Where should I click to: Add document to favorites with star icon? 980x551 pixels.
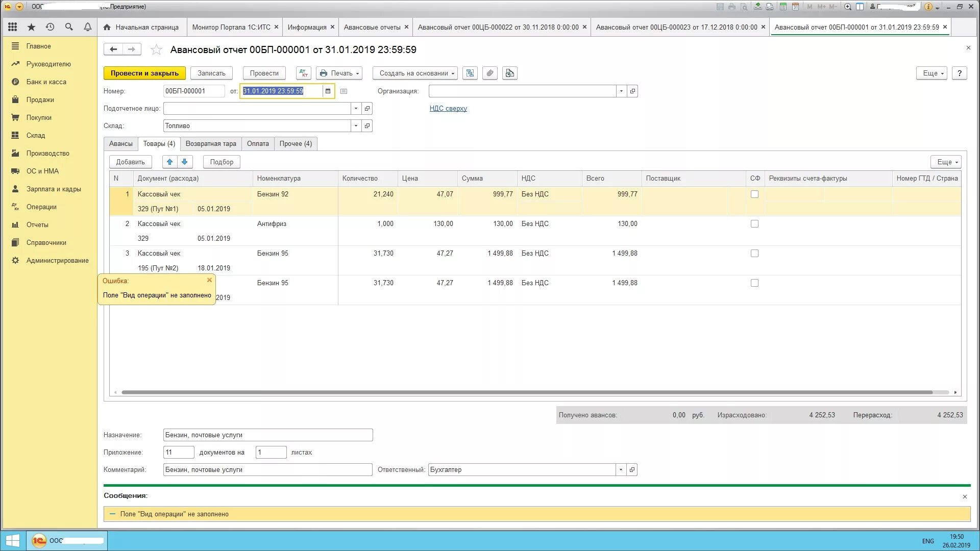156,49
